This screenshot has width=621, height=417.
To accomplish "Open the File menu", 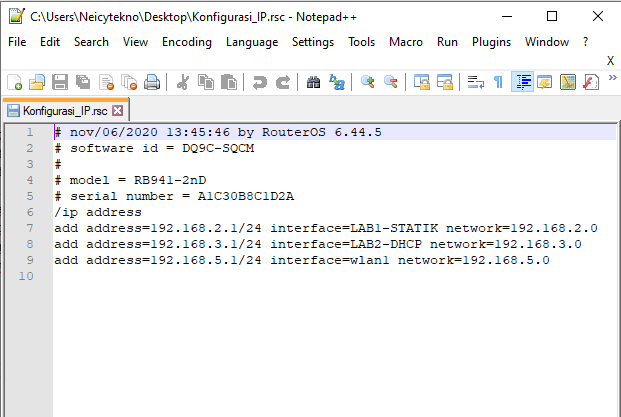I will (x=17, y=42).
